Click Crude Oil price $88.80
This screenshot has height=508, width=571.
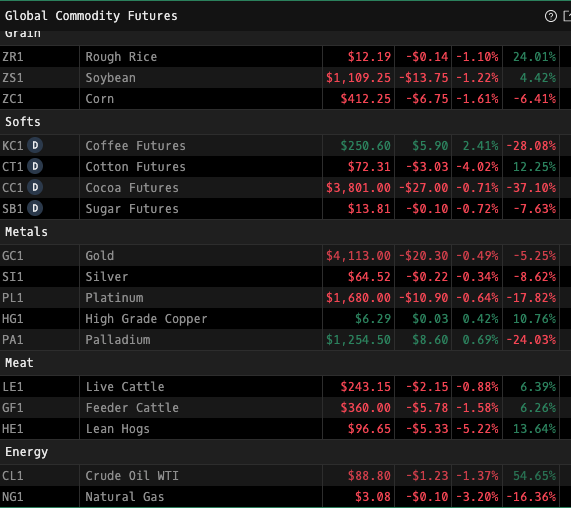(x=369, y=476)
